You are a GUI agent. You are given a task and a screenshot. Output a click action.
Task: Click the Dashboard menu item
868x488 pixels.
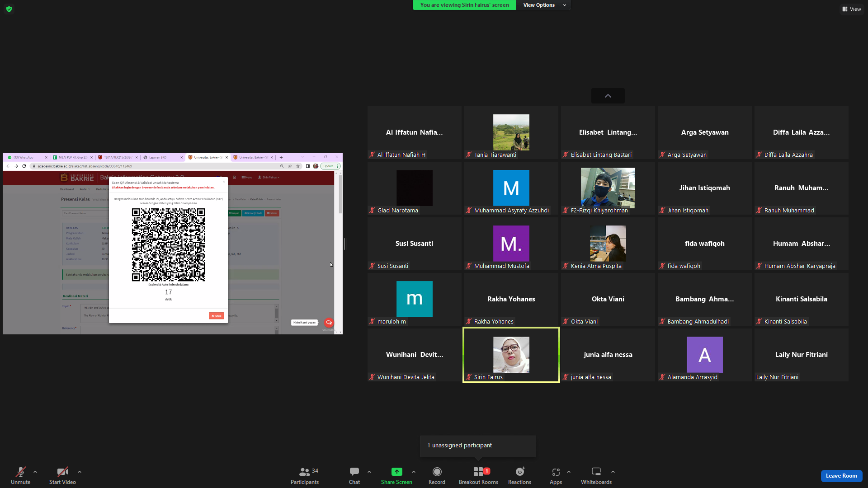click(x=67, y=189)
